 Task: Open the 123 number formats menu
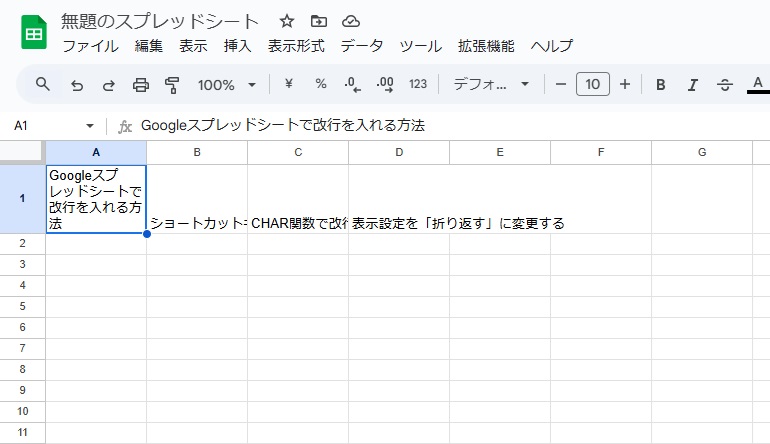418,84
